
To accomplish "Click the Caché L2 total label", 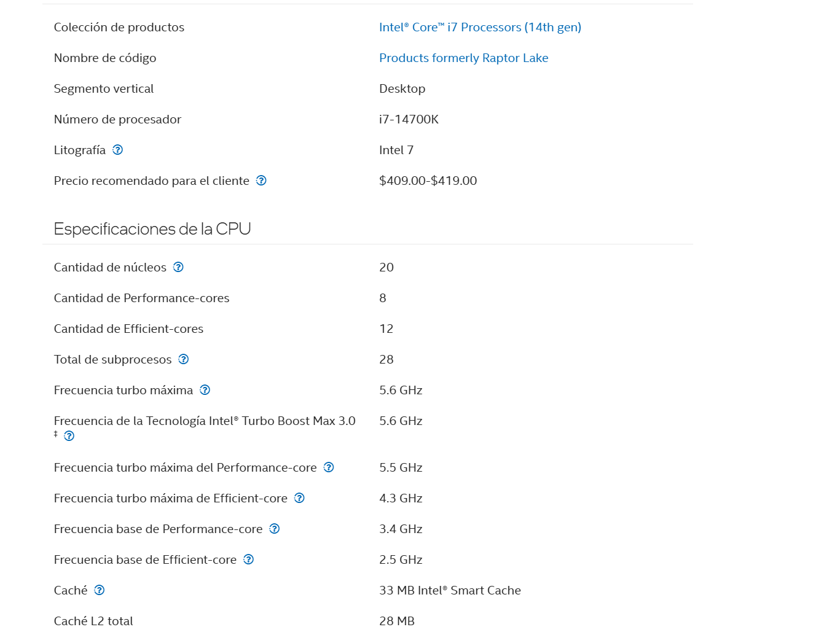I will pyautogui.click(x=93, y=621).
